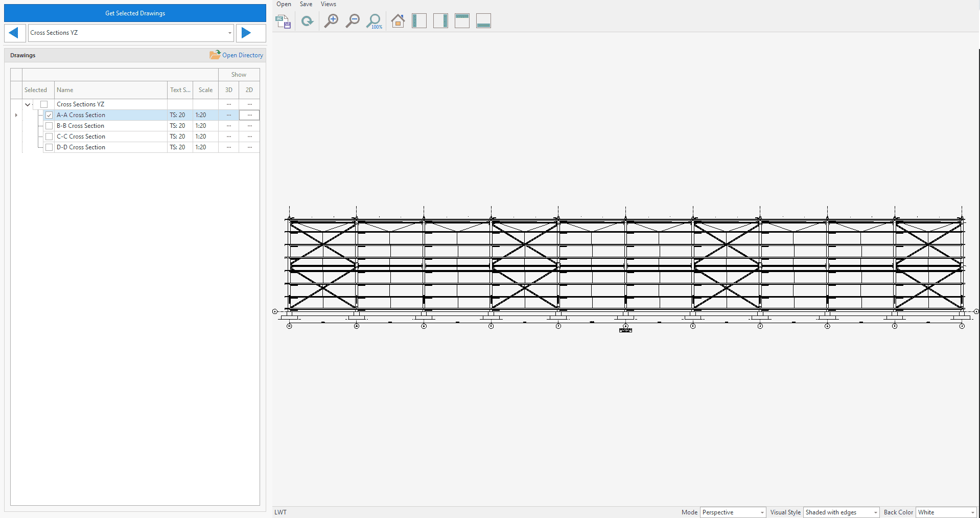980x518 pixels.
Task: Check the B-B Cross Section checkbox
Action: click(x=49, y=126)
